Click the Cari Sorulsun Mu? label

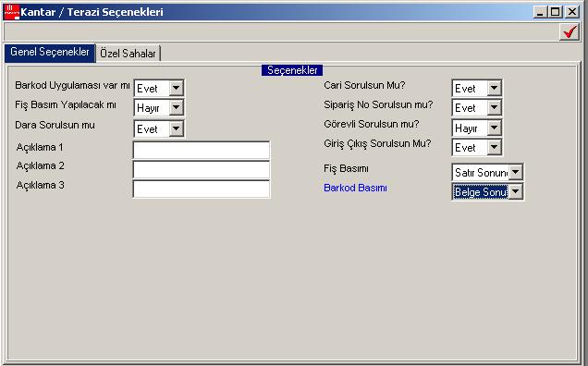coord(364,85)
